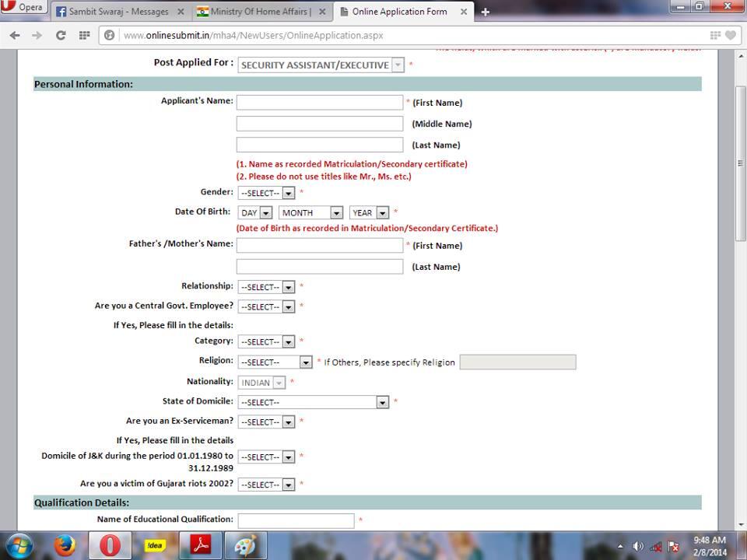Viewport: 747px width, 560px height.
Task: Click Father's/Mother's First Name field
Action: point(320,245)
